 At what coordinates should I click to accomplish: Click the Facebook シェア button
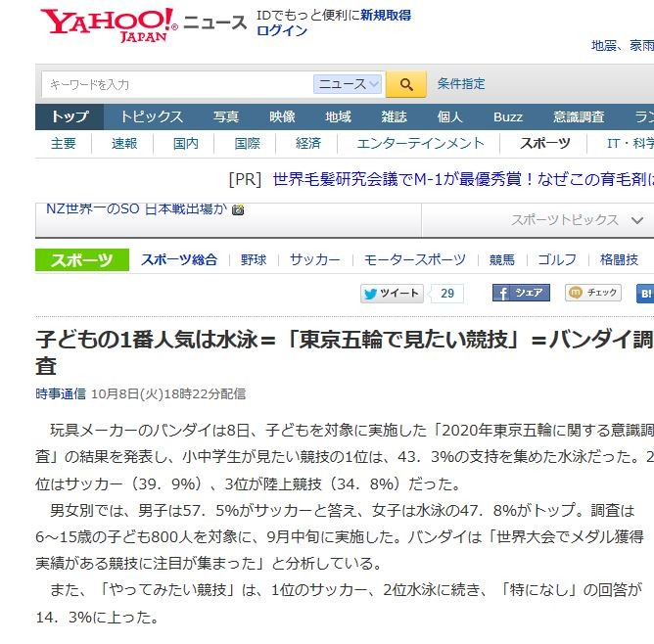click(521, 293)
